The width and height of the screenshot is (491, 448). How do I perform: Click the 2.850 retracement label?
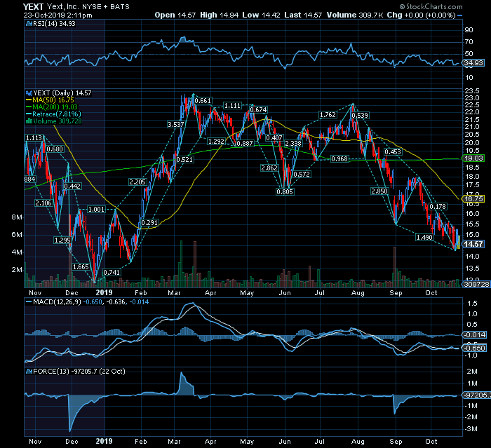[x=379, y=191]
